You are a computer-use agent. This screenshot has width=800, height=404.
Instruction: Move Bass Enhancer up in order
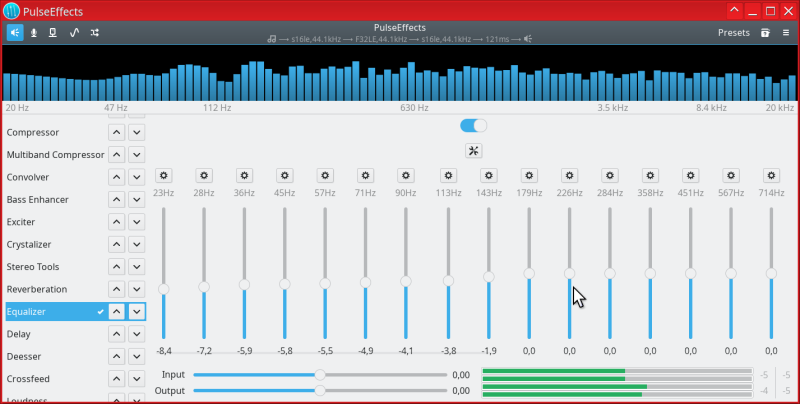click(x=117, y=199)
